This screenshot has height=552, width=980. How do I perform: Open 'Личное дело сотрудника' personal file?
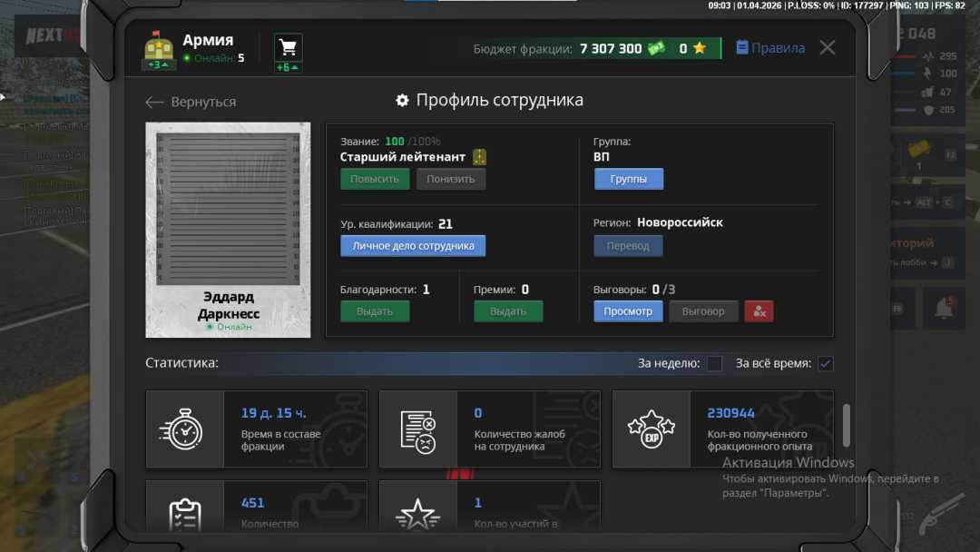pyautogui.click(x=413, y=246)
